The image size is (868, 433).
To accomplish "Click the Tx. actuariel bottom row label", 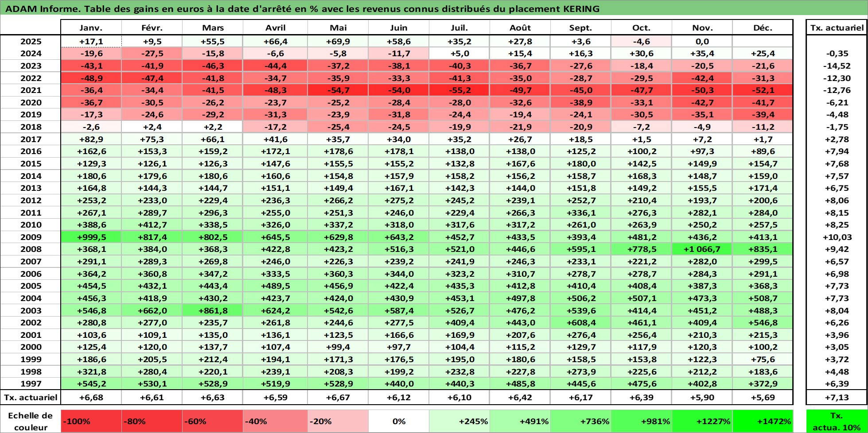I will pos(31,397).
